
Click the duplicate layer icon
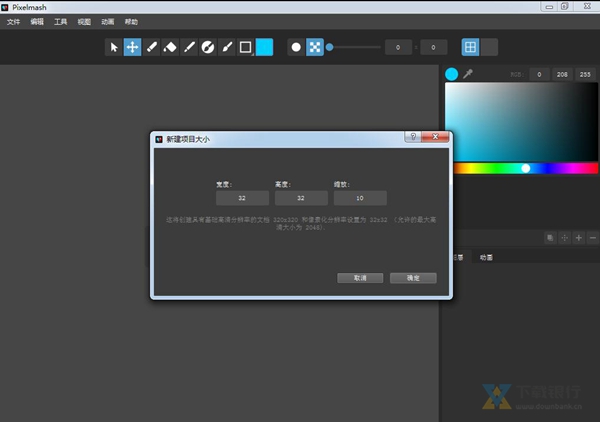[x=550, y=238]
